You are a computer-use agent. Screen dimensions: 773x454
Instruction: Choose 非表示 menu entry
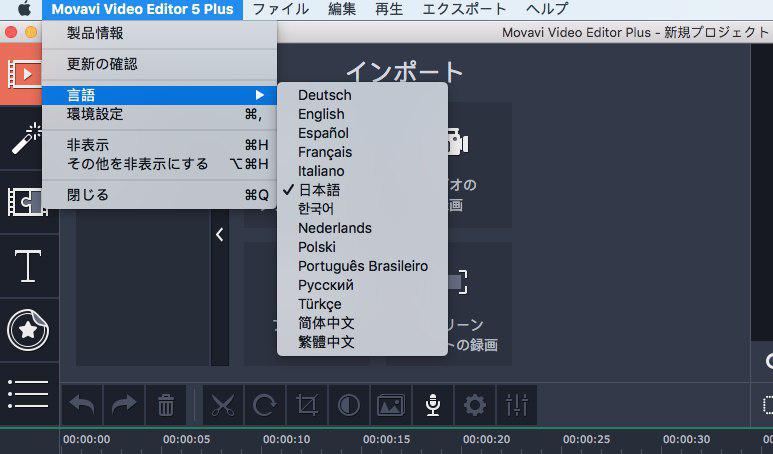[159, 145]
